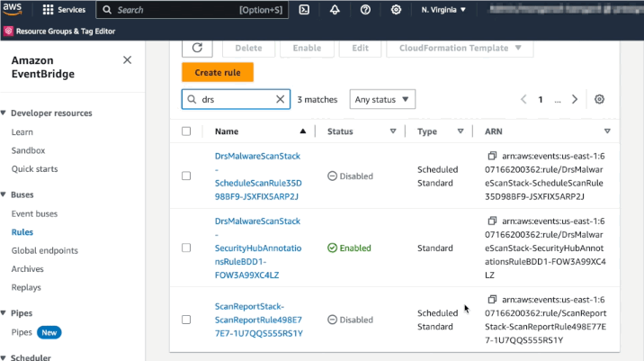Open table preferences gear icon
Image resolution: width=644 pixels, height=361 pixels.
pyautogui.click(x=600, y=100)
